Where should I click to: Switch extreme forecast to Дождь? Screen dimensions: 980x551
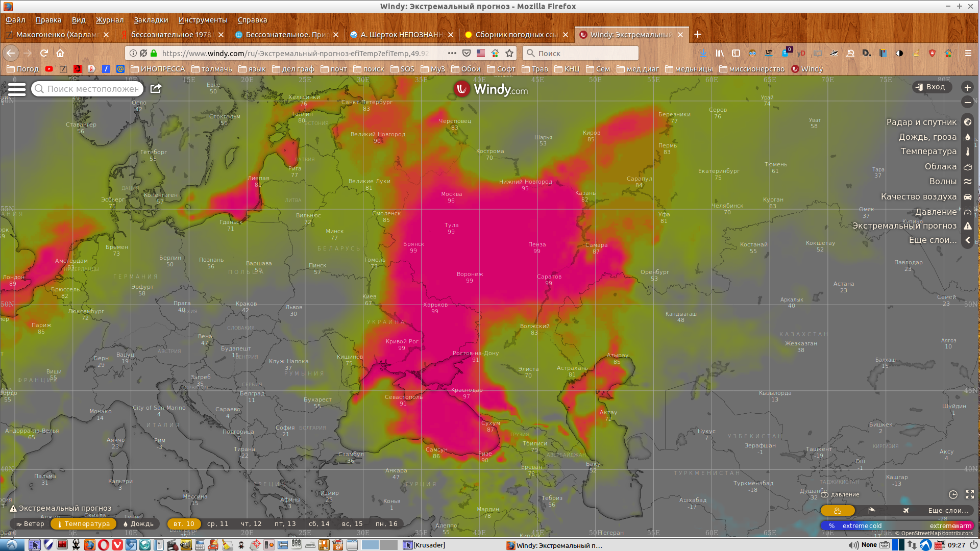[x=138, y=524]
